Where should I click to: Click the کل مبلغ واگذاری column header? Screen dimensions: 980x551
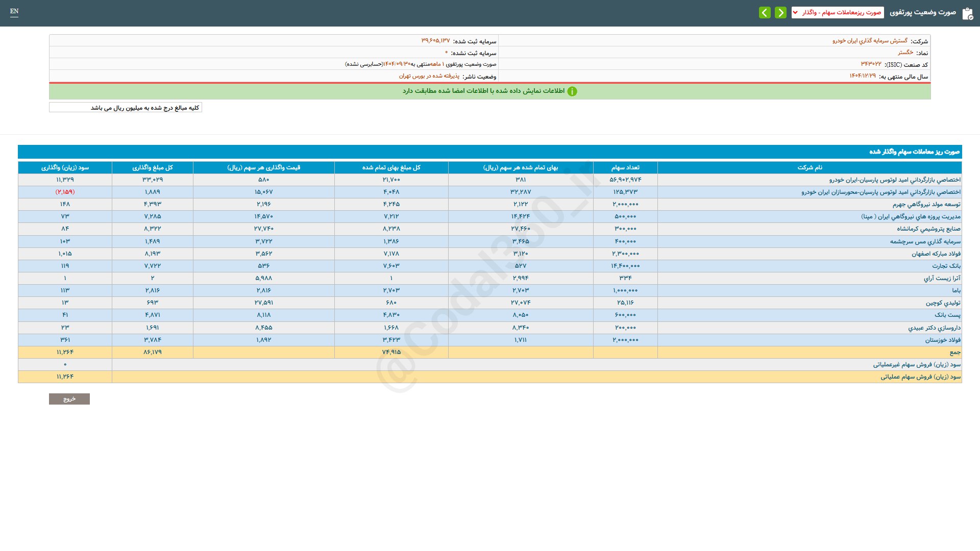153,167
